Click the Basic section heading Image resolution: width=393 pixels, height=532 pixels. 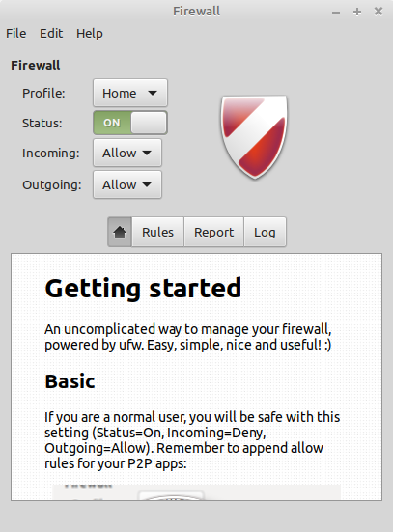70,381
